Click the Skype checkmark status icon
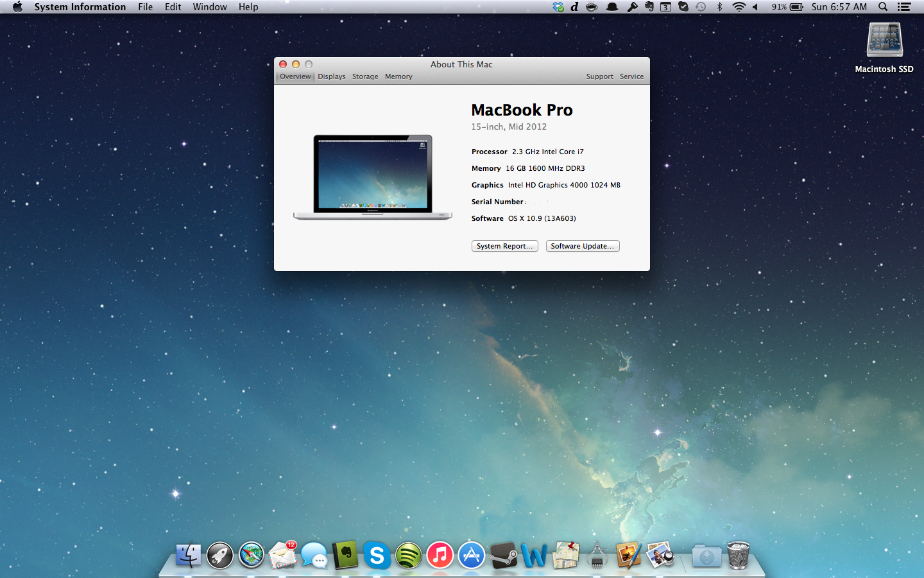The width and height of the screenshot is (924, 578). [x=683, y=7]
